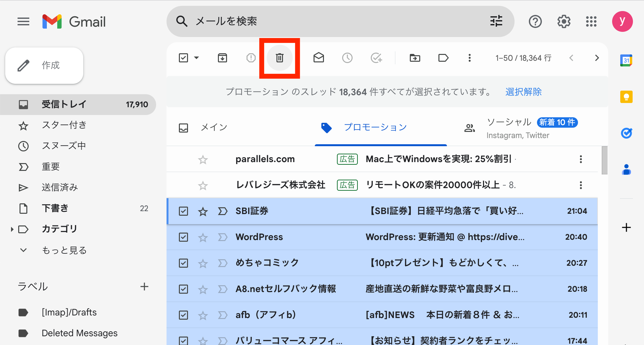Screen dimensions: 644x345
Task: Open the Help question mark icon
Action: pos(535,22)
